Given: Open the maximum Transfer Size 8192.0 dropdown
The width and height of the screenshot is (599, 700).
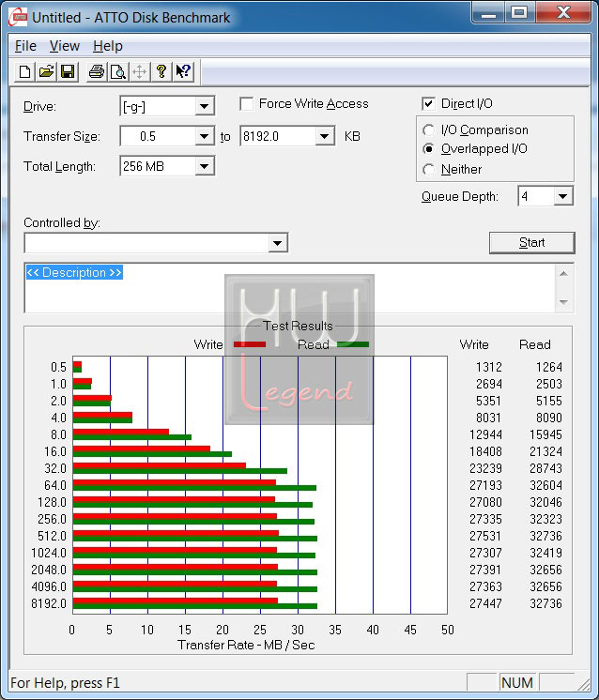Looking at the screenshot, I should click(x=324, y=136).
